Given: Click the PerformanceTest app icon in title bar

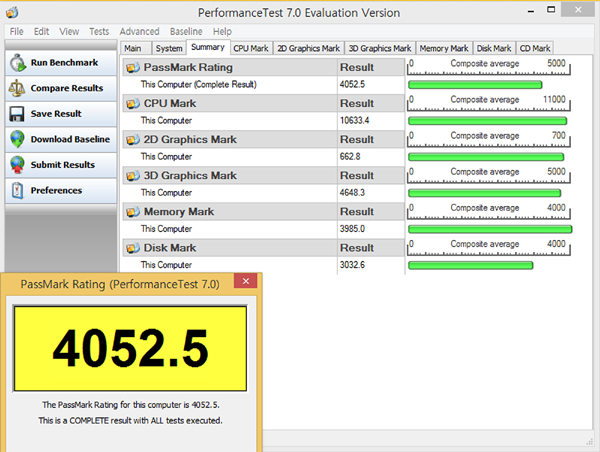Looking at the screenshot, I should click(12, 13).
